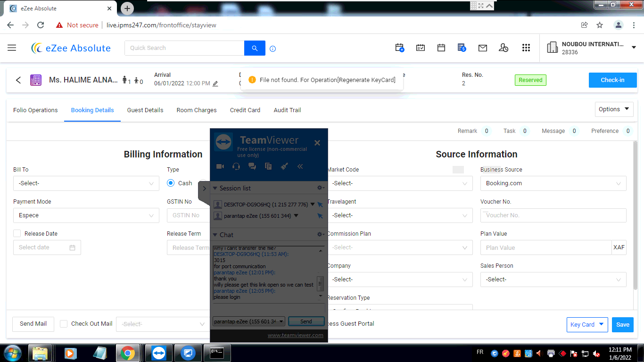Click the Send Mail button

33,324
